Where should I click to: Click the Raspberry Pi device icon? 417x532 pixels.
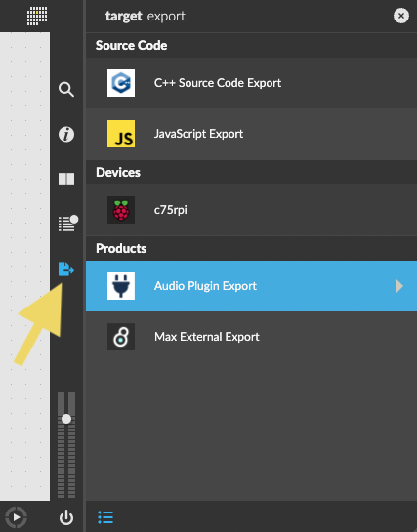[121, 210]
